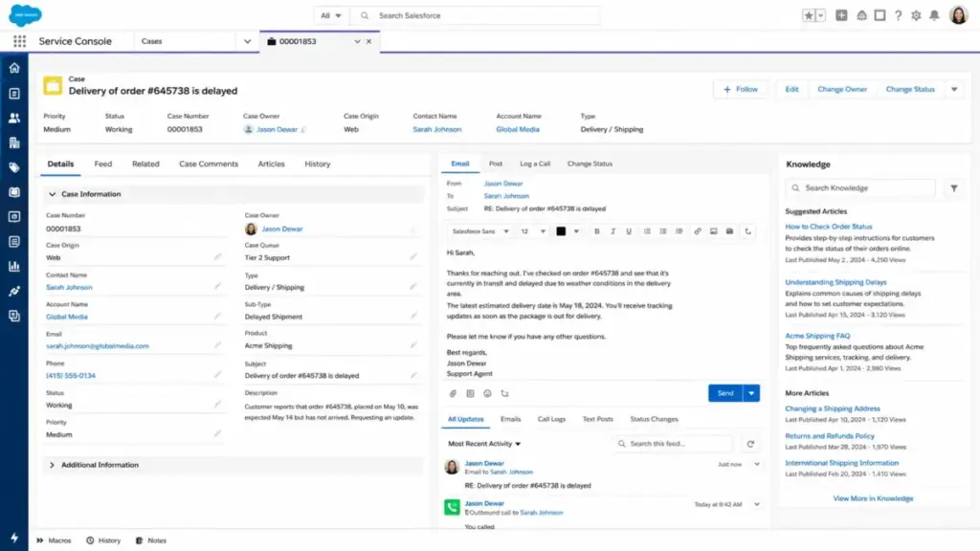The width and height of the screenshot is (980, 551).
Task: Click the attach file paperclip icon
Action: [x=453, y=393]
